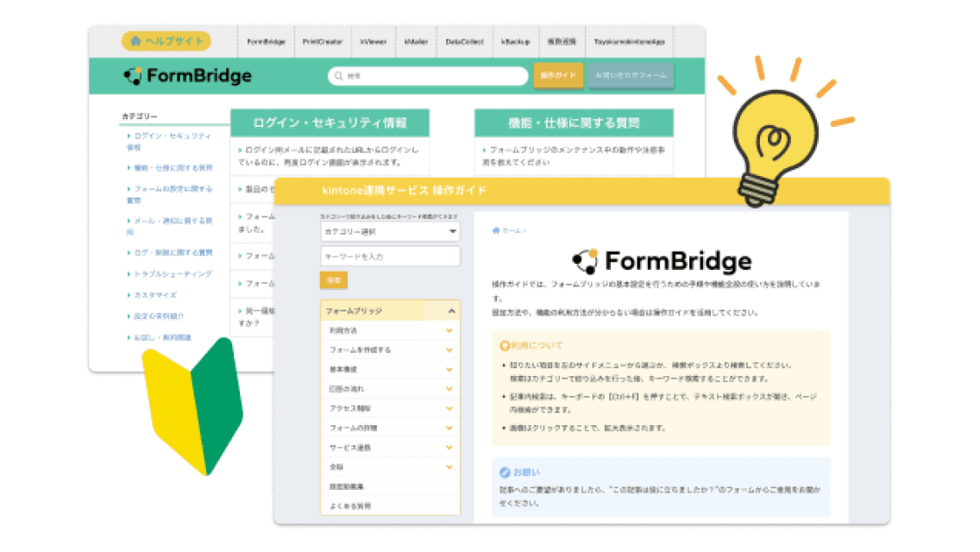Switch to the PrintCreator tab

point(323,41)
